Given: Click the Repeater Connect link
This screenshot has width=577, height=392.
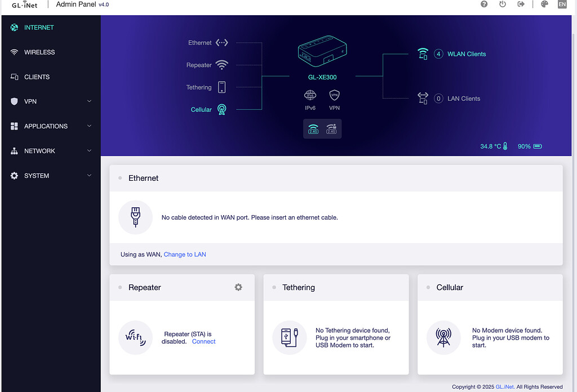Looking at the screenshot, I should pyautogui.click(x=203, y=342).
